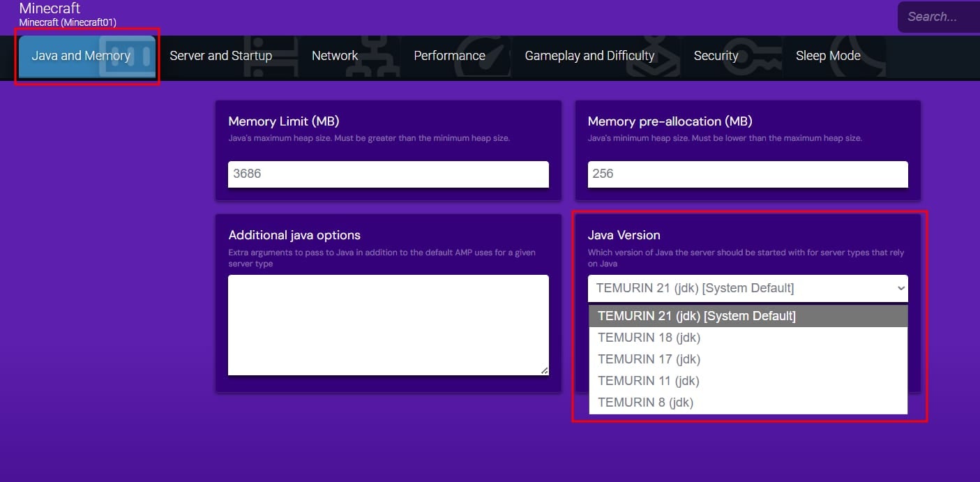Choose TEMURIN 11 (jdk) from the list
980x482 pixels.
click(748, 381)
